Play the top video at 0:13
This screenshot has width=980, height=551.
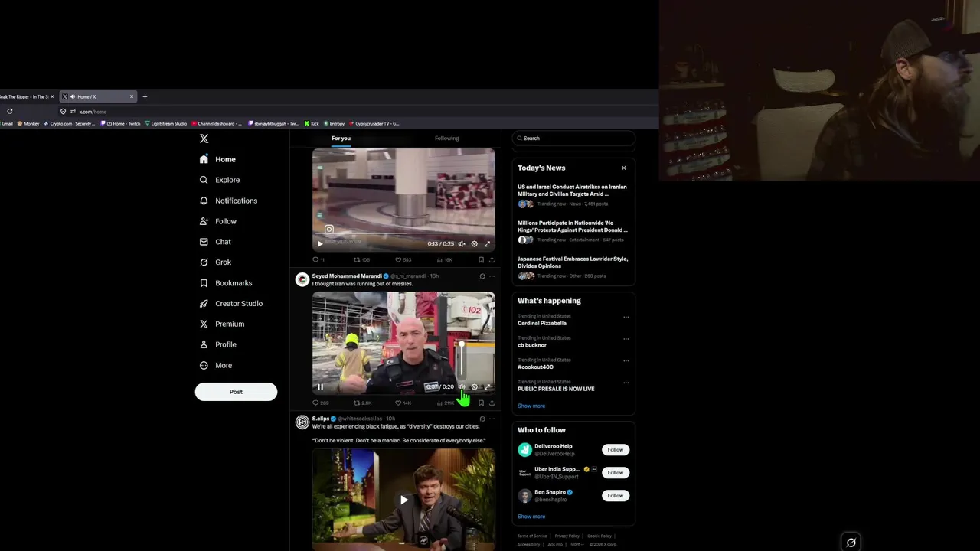pos(320,243)
